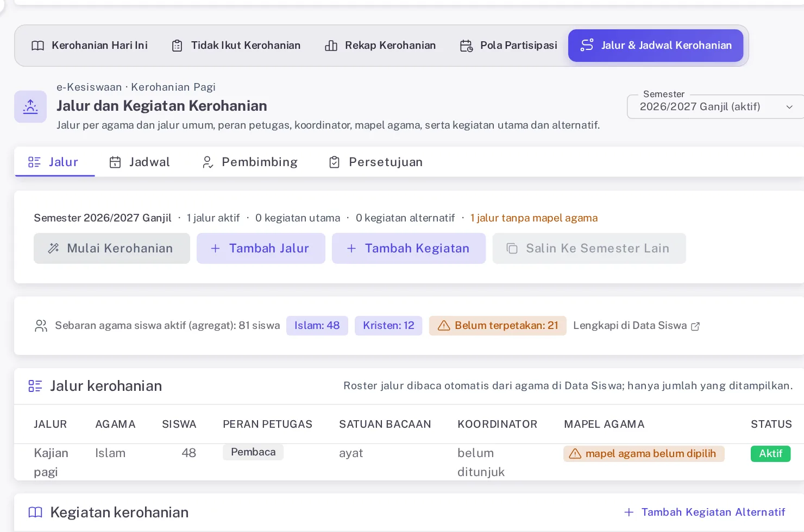Click the 'mapel agama belum dipilih' warning badge
Image resolution: width=804 pixels, height=532 pixels.
coord(644,454)
